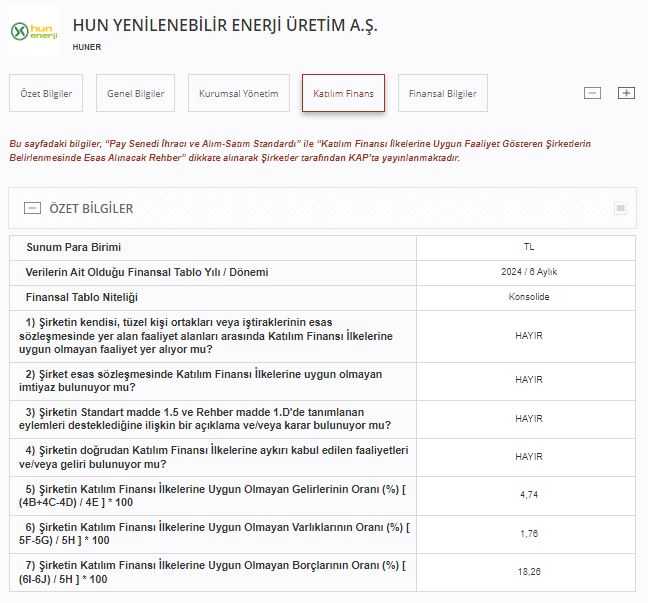Click question 3 about Standart madde 1.5

[x=205, y=419]
